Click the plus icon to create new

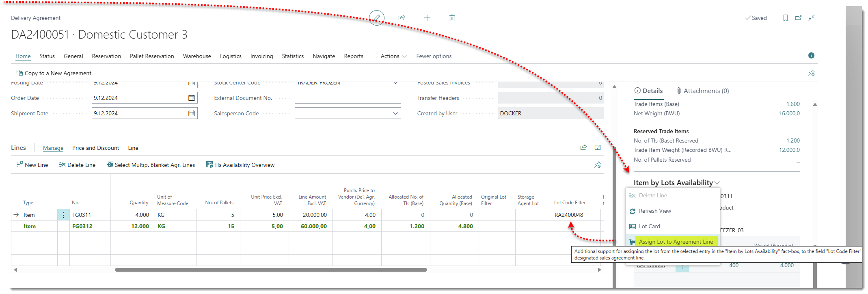pos(427,18)
